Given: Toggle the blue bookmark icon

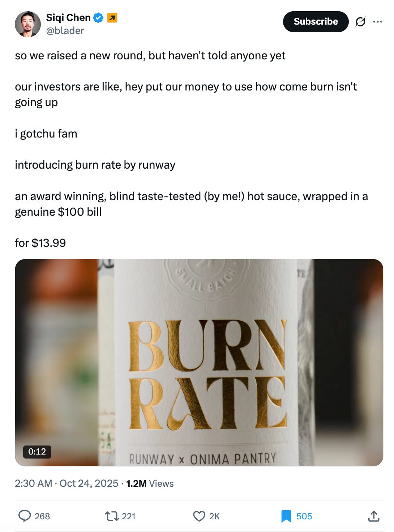Looking at the screenshot, I should [x=286, y=516].
